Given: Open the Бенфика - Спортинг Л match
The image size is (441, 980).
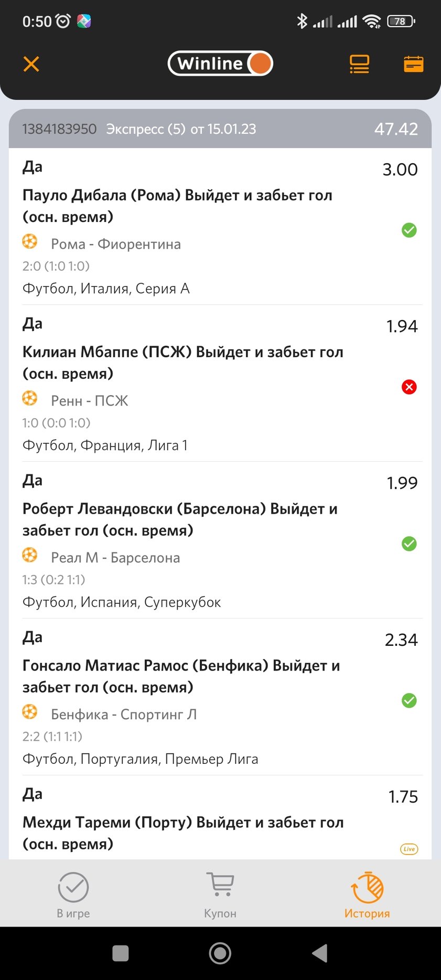Looking at the screenshot, I should point(124,715).
